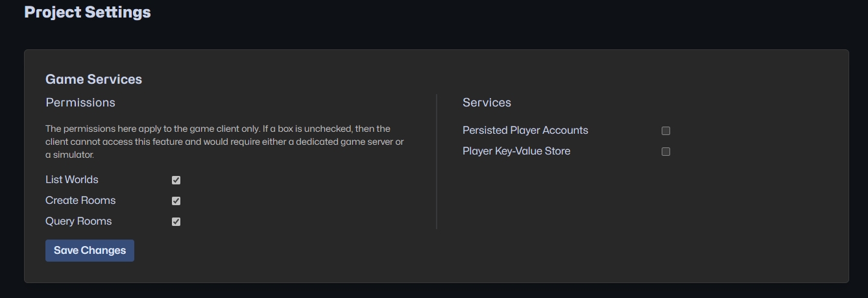868x298 pixels.
Task: Click the Project Settings page title
Action: coord(88,12)
